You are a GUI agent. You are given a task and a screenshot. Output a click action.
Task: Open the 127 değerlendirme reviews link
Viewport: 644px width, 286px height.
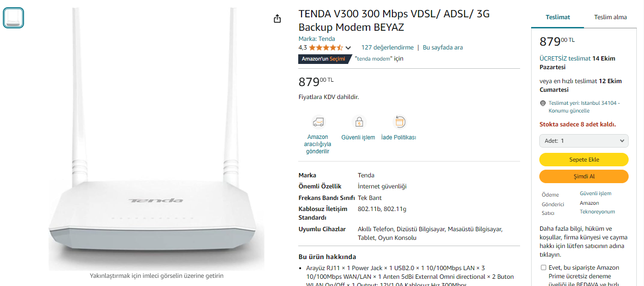point(388,48)
